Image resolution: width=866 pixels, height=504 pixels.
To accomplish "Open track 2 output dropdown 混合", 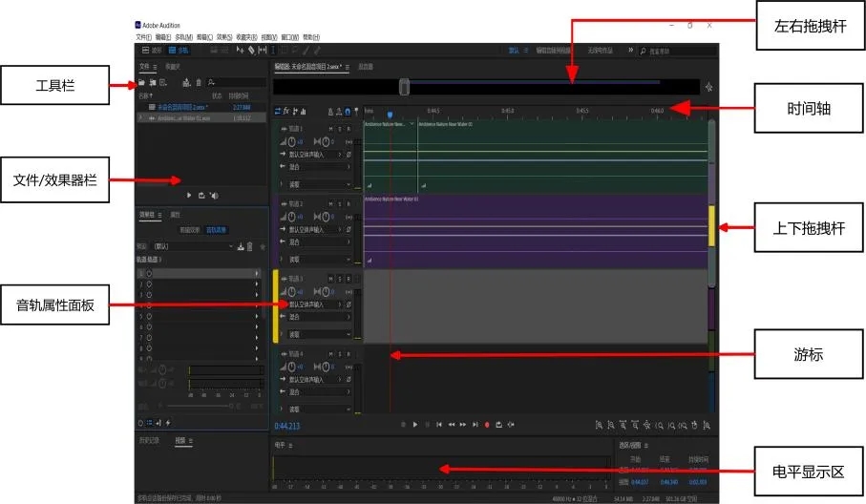I will pyautogui.click(x=314, y=241).
